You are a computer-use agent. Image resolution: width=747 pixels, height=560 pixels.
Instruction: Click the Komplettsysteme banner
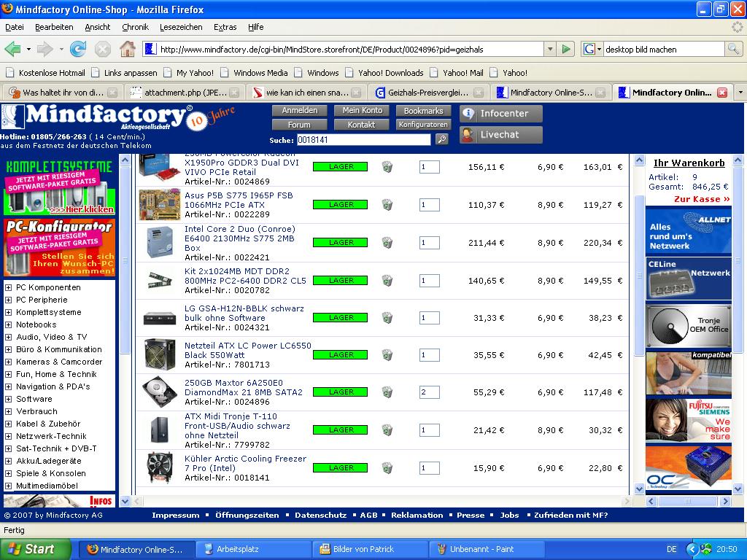coord(60,186)
